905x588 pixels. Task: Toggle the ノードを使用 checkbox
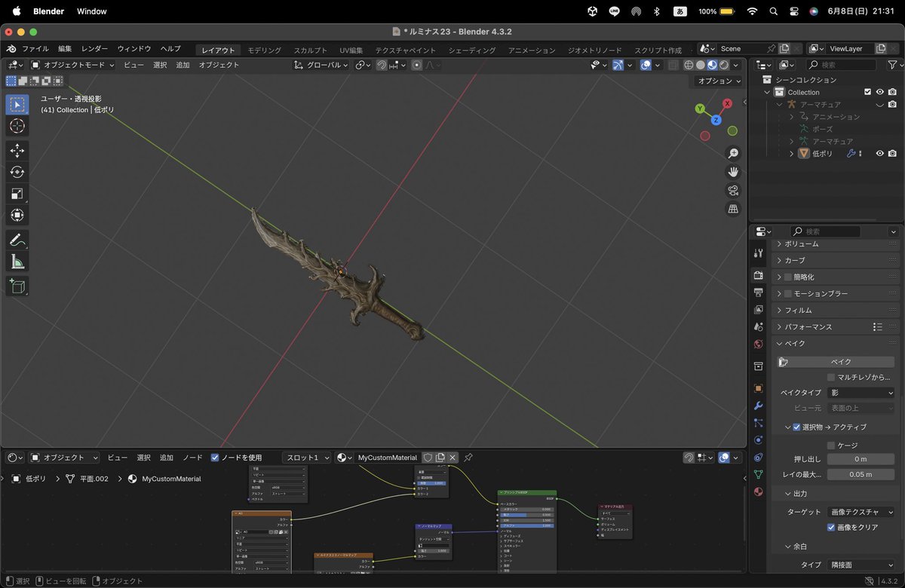click(x=215, y=458)
